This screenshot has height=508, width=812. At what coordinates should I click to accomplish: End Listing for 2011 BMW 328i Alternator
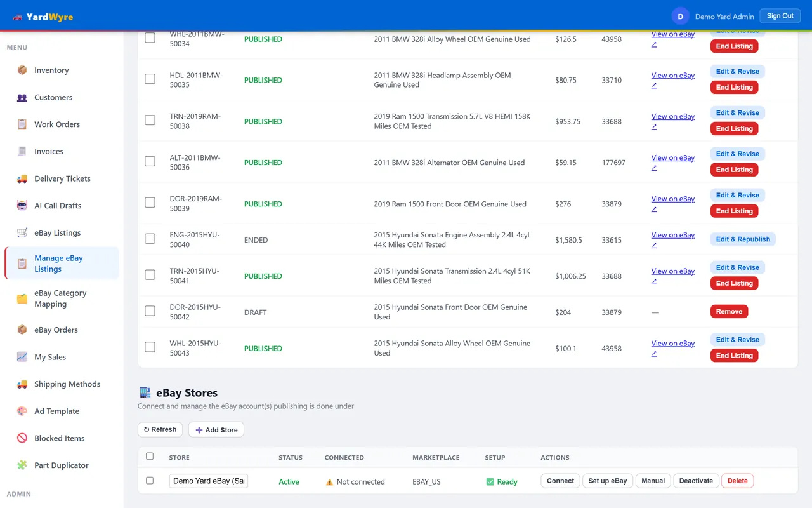pos(734,170)
